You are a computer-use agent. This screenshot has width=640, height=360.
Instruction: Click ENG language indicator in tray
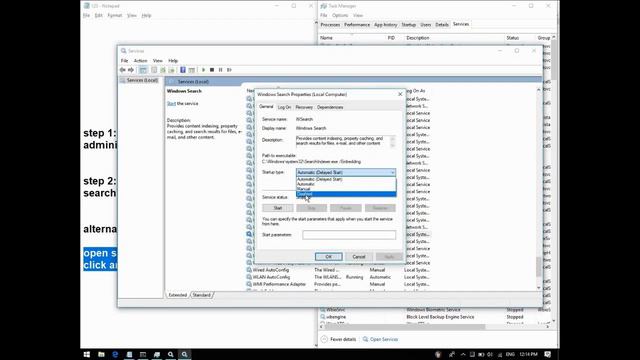(510, 354)
